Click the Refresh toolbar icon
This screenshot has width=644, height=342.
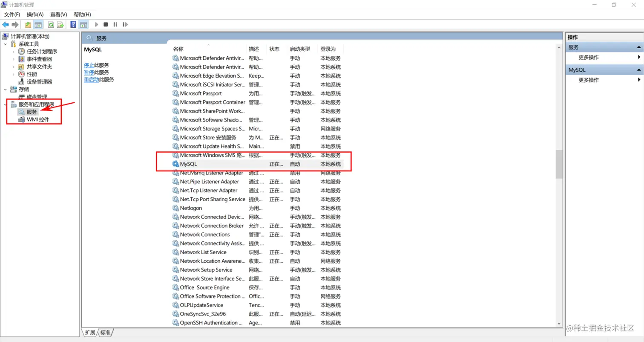point(51,25)
